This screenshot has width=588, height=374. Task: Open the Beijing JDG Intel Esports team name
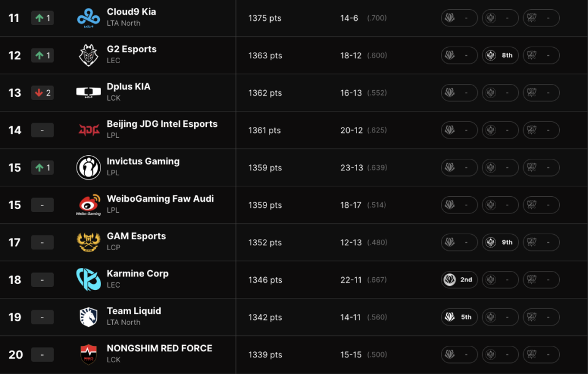click(162, 124)
